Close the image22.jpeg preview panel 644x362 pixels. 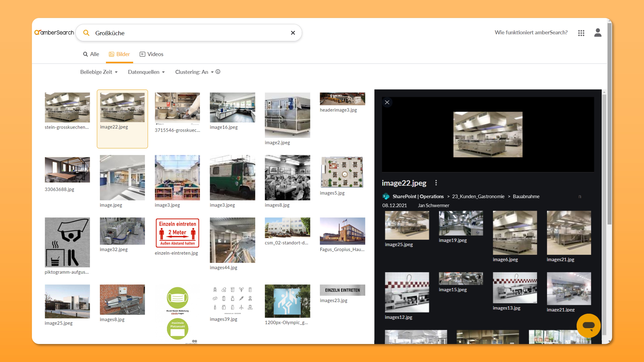(x=387, y=102)
